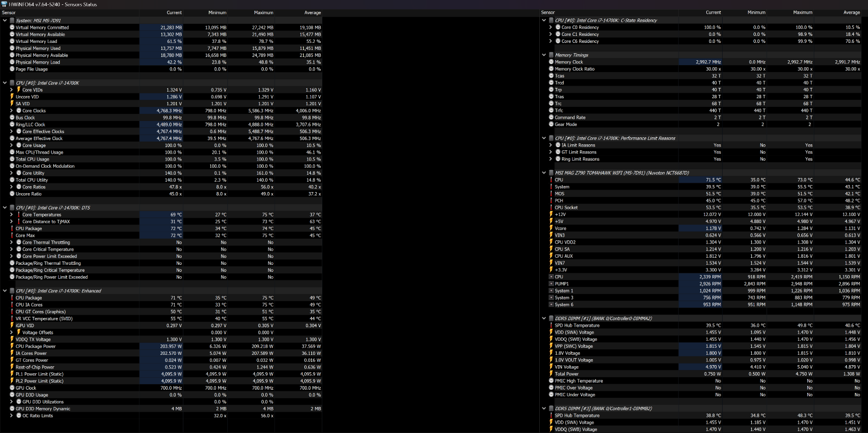The height and width of the screenshot is (433, 868).
Task: Expand the GPU D3D Utilizations row
Action: click(11, 402)
